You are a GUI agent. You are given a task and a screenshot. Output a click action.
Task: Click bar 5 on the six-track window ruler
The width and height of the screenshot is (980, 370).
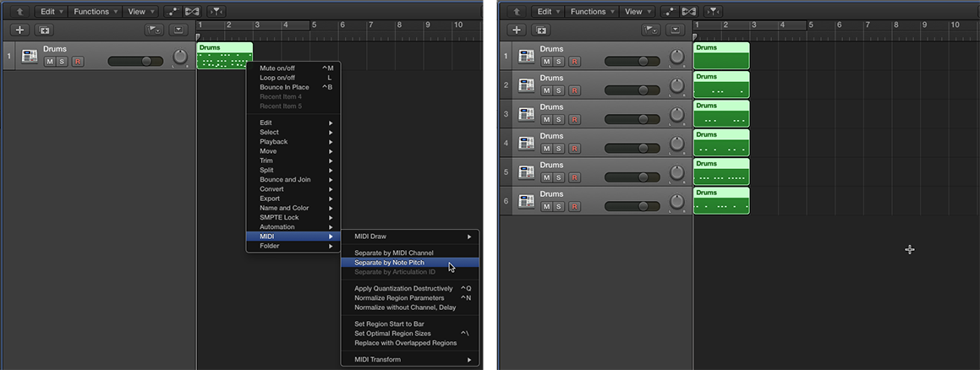(811, 25)
